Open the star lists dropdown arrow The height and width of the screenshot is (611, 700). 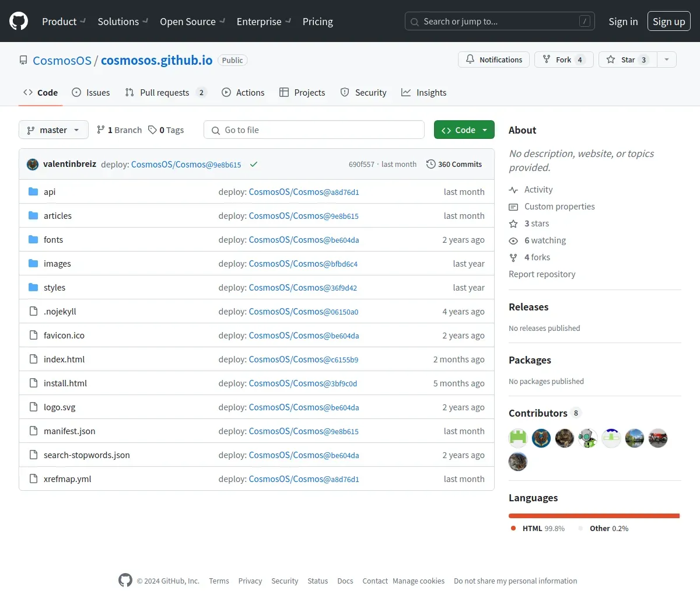point(667,60)
